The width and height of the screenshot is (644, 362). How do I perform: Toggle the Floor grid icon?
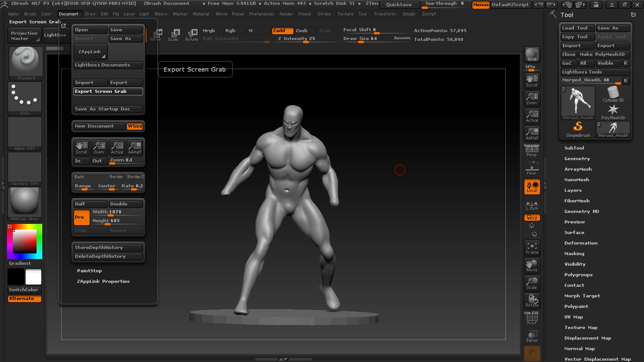(532, 168)
